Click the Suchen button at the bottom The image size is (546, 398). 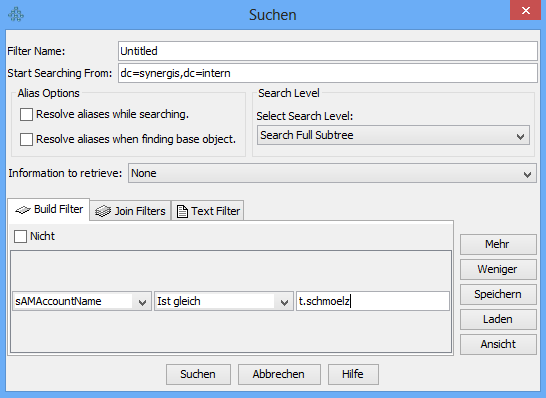point(198,374)
